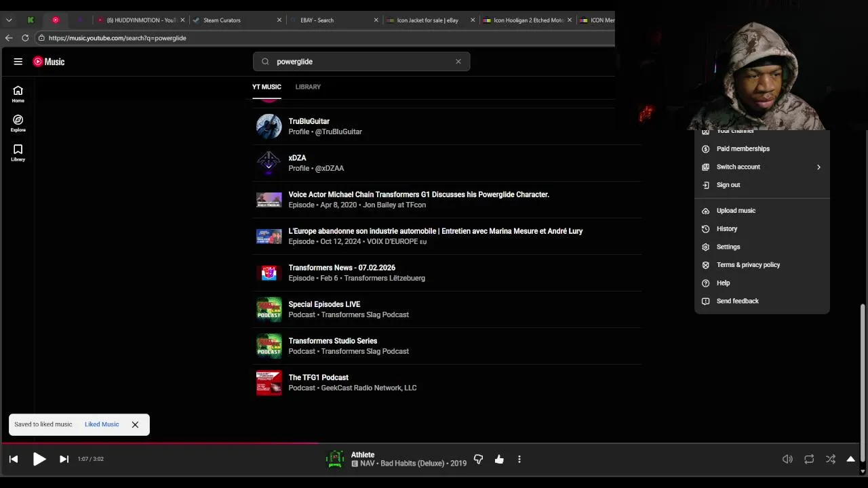Open xDZA profile result
Screen dimensions: 868x488
pos(447,163)
